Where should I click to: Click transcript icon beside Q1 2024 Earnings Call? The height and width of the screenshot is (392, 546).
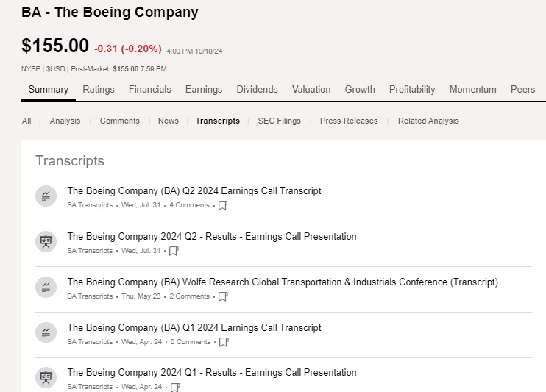[46, 332]
